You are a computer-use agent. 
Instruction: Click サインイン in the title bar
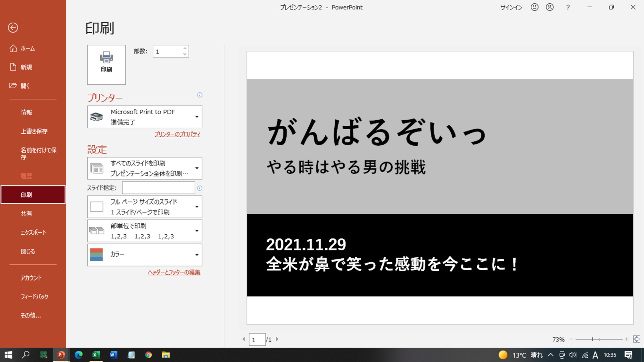pos(511,7)
